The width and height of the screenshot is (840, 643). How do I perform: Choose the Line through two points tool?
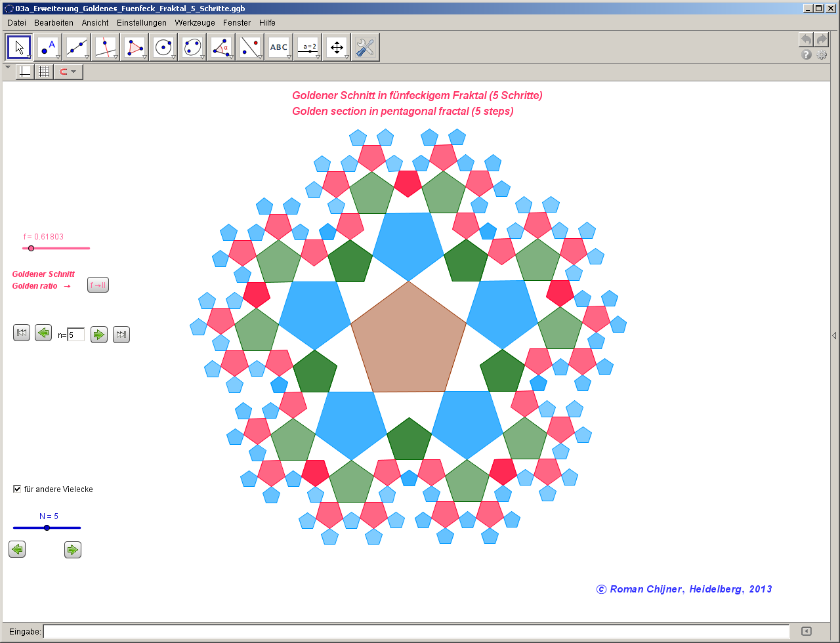(x=77, y=47)
